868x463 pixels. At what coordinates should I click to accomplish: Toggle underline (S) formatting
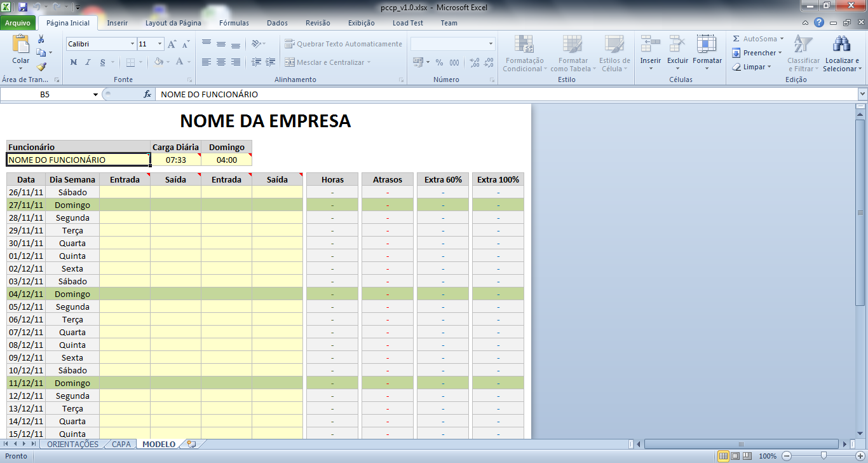[102, 62]
